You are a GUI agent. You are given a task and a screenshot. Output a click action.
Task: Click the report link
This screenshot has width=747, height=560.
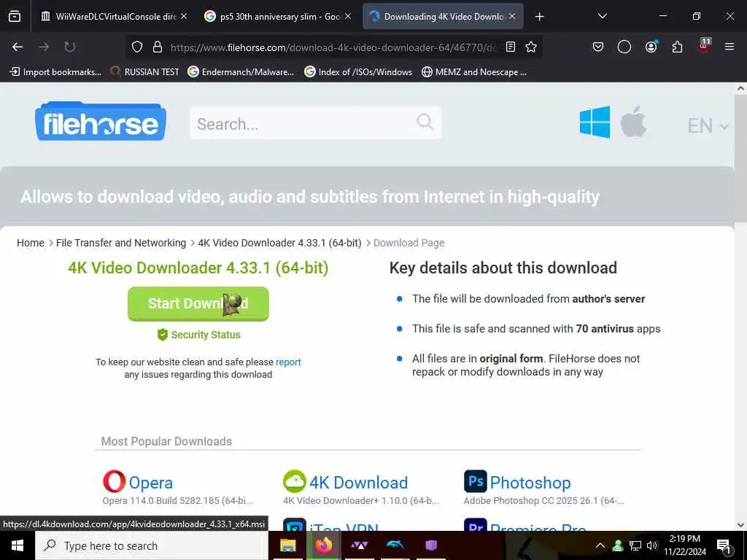point(288,362)
